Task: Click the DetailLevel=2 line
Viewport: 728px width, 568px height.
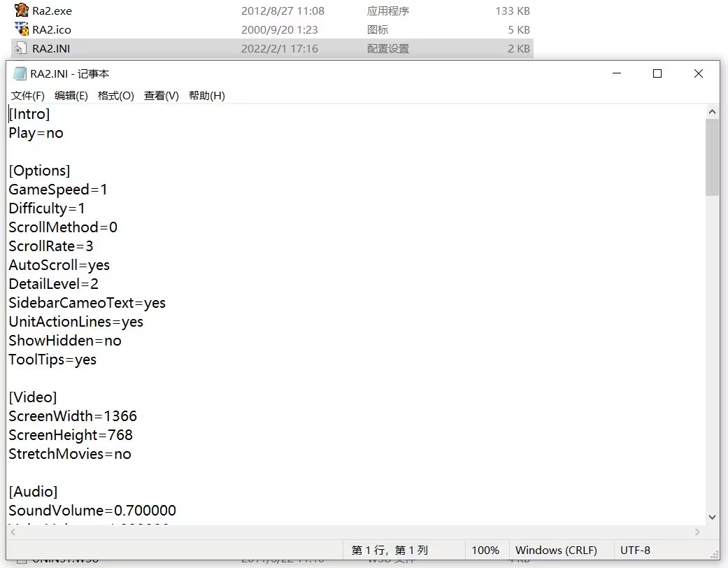Action: pos(53,284)
